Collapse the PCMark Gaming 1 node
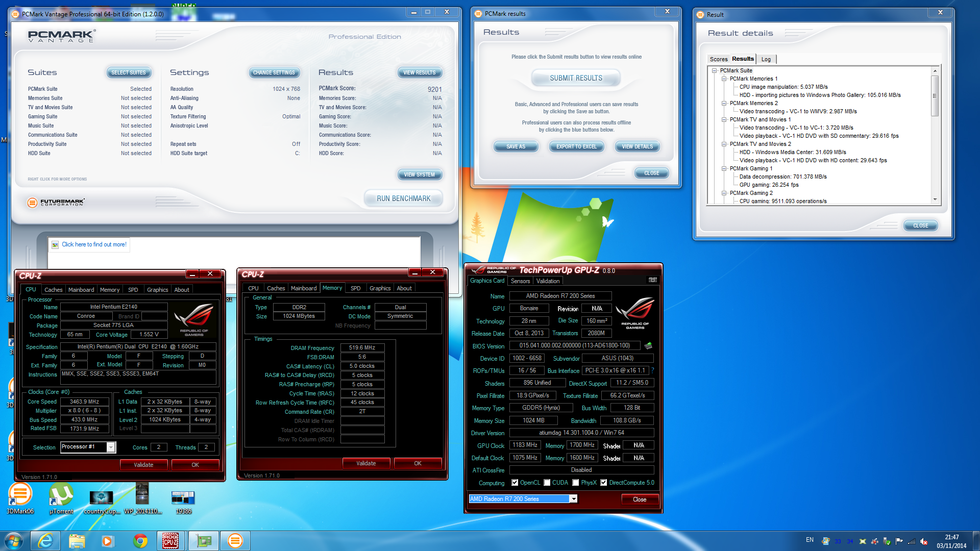Viewport: 980px width, 551px height. click(x=724, y=169)
